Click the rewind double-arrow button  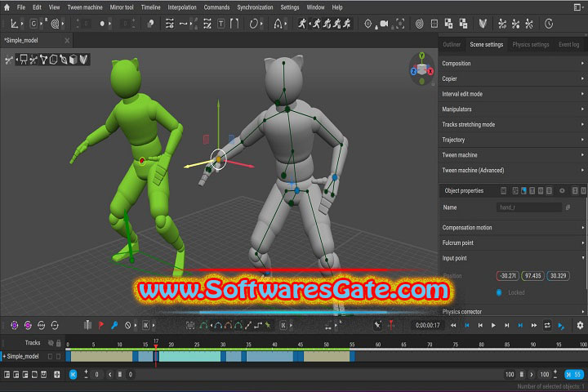[x=453, y=325]
